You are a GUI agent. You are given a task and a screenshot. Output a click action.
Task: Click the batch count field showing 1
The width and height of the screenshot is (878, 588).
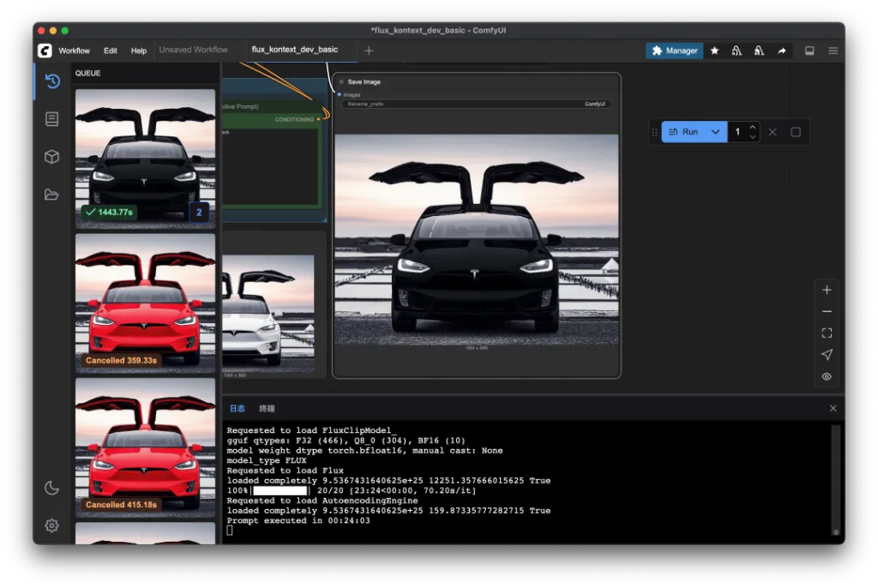[738, 132]
